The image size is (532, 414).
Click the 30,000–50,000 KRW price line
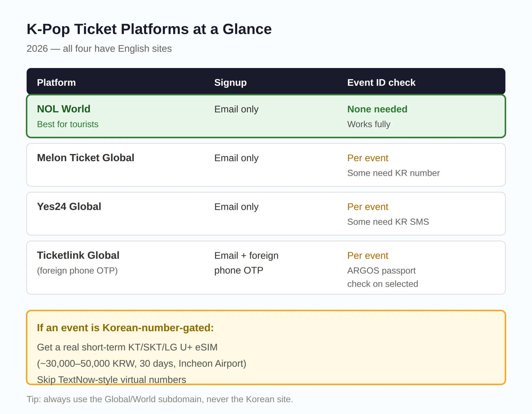tap(142, 363)
